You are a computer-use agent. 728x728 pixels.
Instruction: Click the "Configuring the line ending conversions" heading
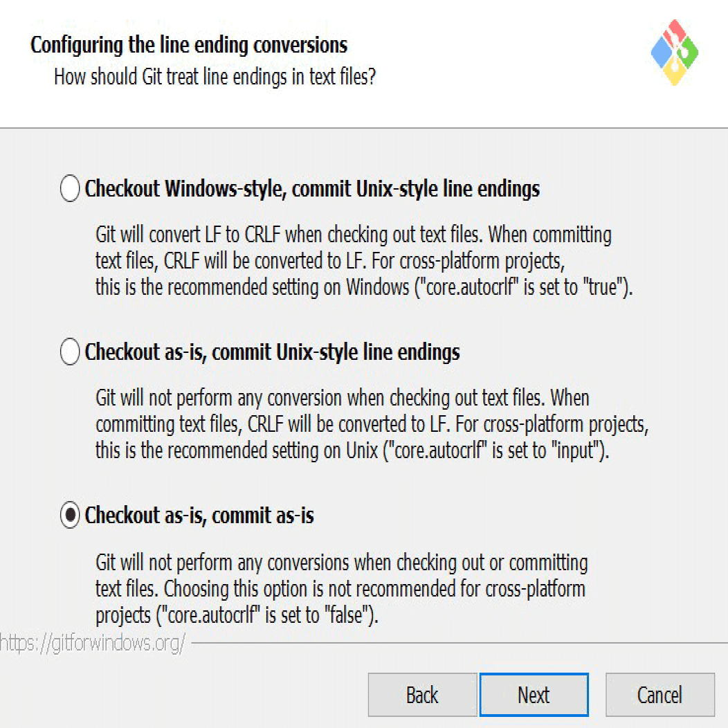pyautogui.click(x=189, y=46)
